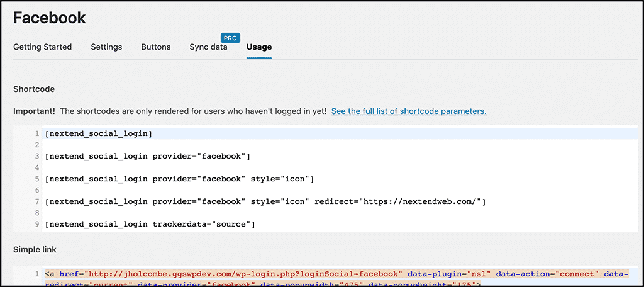Click the Facebook page heading
The height and width of the screenshot is (287, 644).
[x=50, y=18]
